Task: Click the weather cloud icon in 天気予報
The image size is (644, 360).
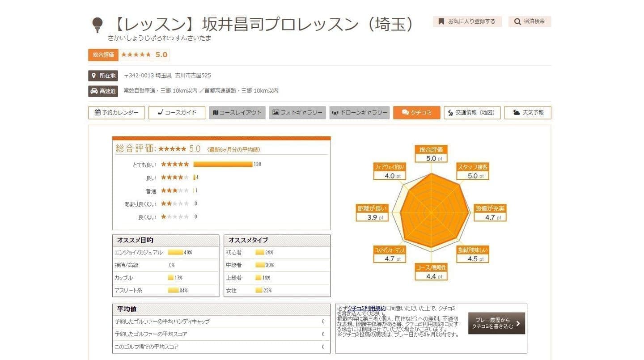Action: coord(517,113)
